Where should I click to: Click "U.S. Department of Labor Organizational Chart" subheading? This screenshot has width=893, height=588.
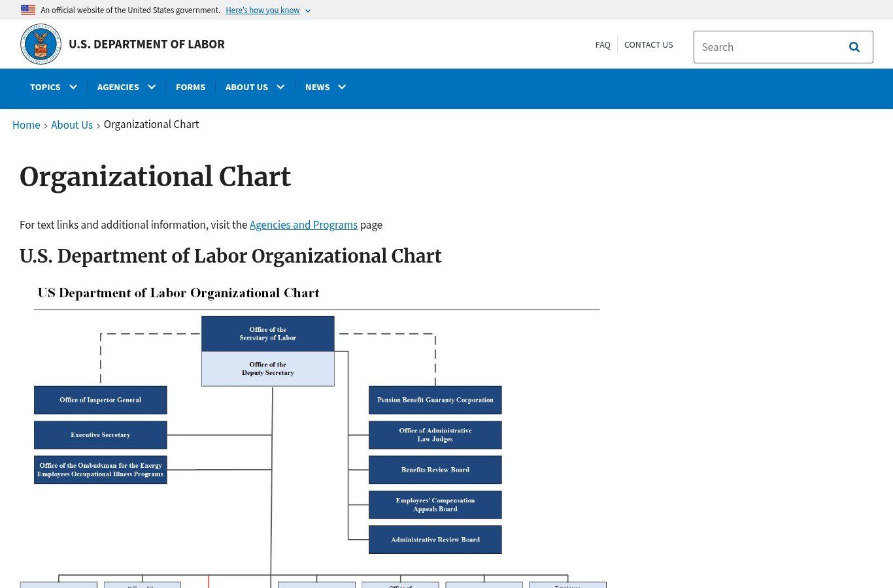(231, 256)
